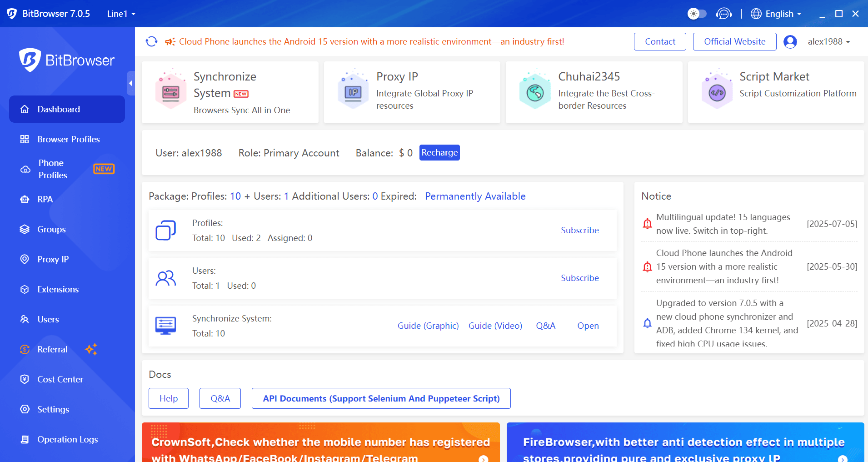This screenshot has height=462, width=868.
Task: Open API Documents button
Action: click(381, 398)
